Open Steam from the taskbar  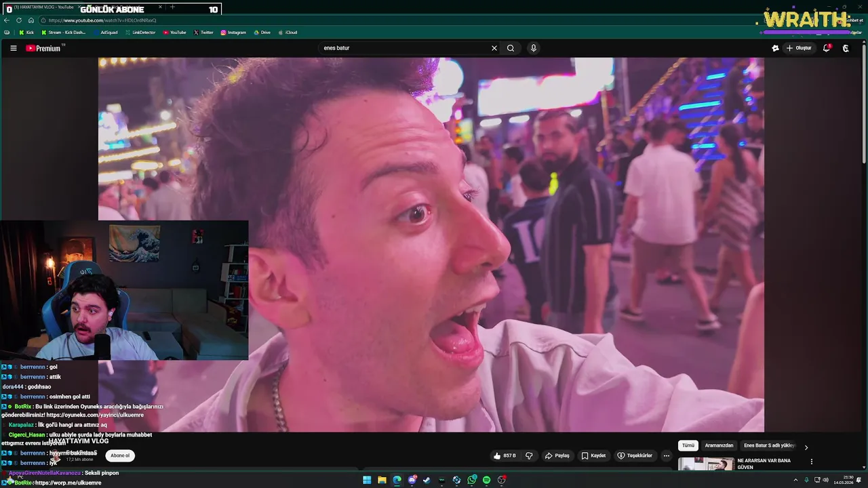tap(427, 480)
